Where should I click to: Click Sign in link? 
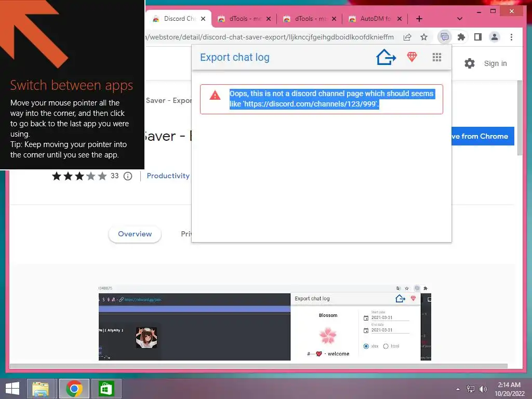(x=495, y=63)
